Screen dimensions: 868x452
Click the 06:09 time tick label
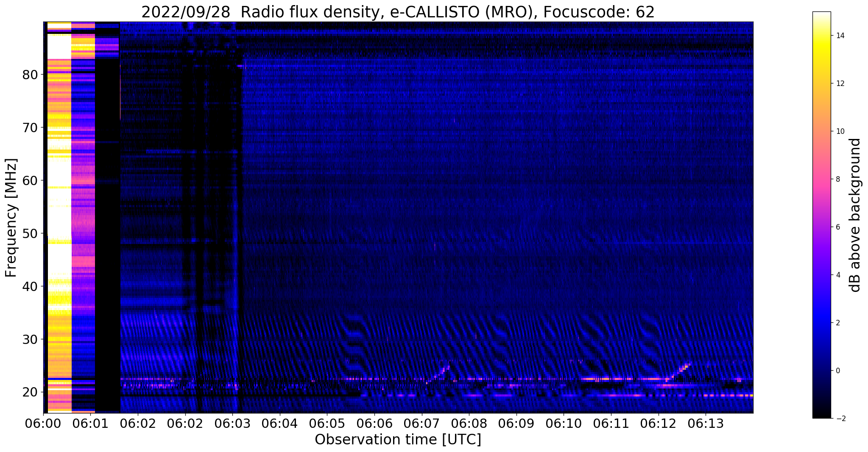coord(516,424)
